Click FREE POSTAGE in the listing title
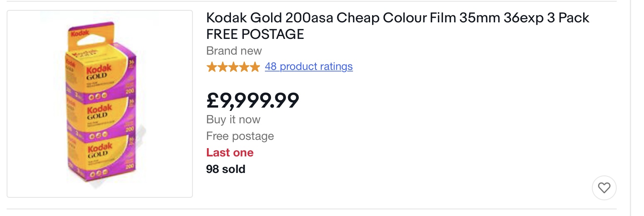644x216 pixels. pos(255,34)
